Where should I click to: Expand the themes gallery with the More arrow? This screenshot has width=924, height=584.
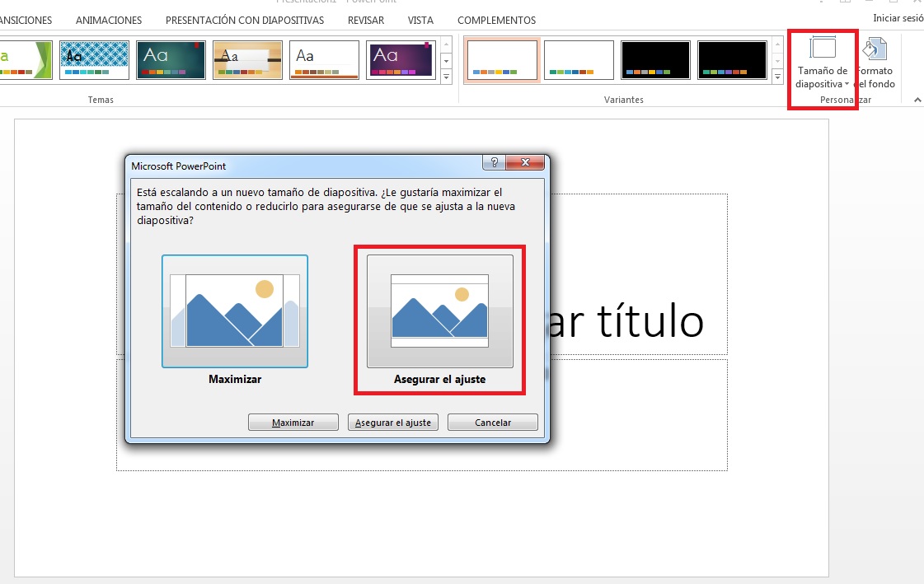pos(447,77)
